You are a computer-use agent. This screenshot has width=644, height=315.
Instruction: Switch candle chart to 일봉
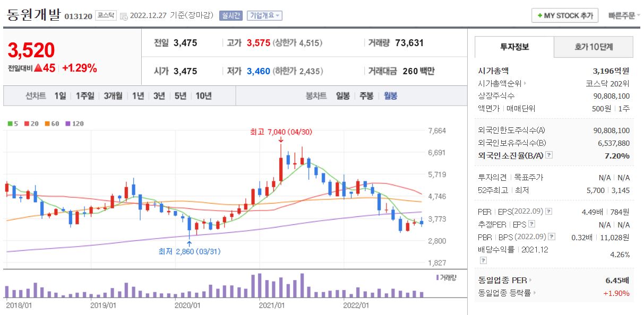[x=342, y=96]
